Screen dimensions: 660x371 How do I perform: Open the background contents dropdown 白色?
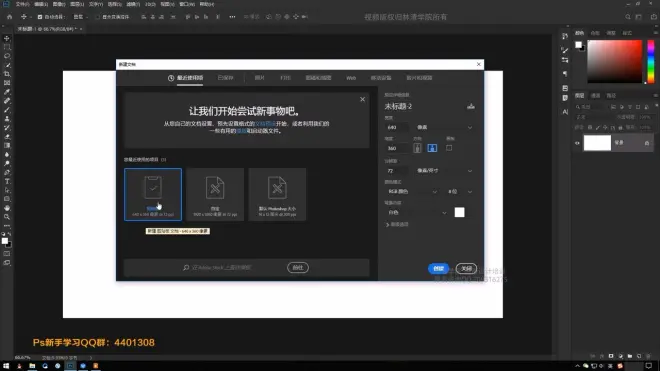click(x=416, y=213)
